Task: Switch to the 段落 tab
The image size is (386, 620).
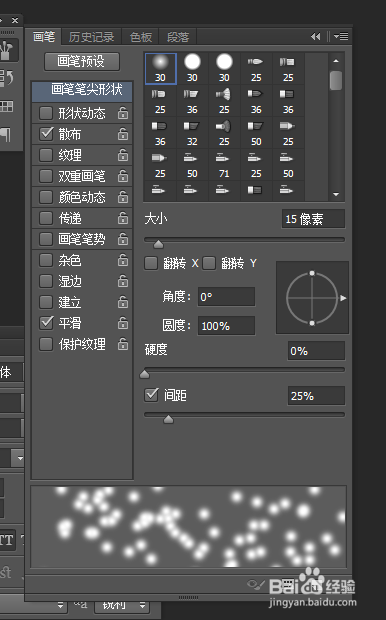Action: [178, 37]
